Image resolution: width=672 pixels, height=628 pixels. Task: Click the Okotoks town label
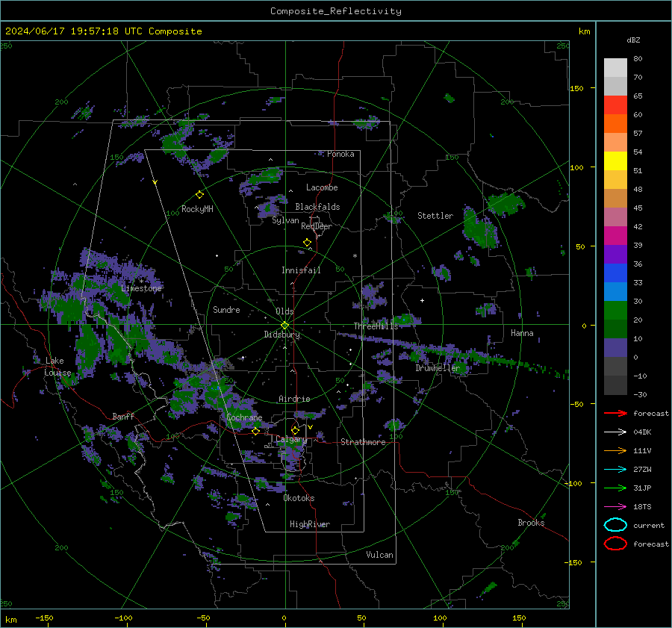(x=299, y=498)
